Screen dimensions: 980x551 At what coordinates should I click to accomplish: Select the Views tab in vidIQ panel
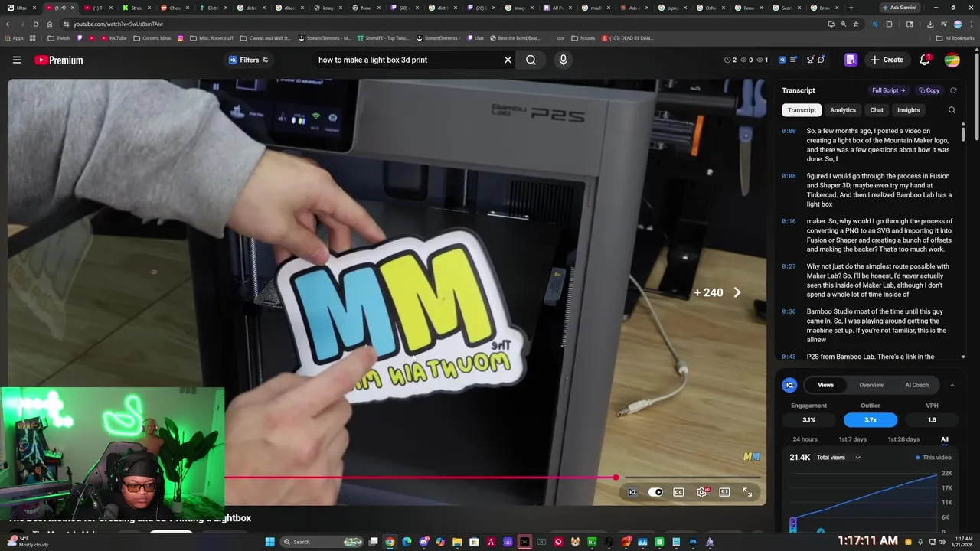coord(825,385)
